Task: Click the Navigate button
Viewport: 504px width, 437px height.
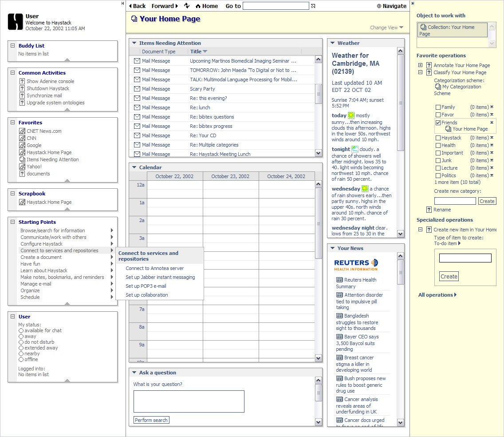Action: (x=391, y=6)
